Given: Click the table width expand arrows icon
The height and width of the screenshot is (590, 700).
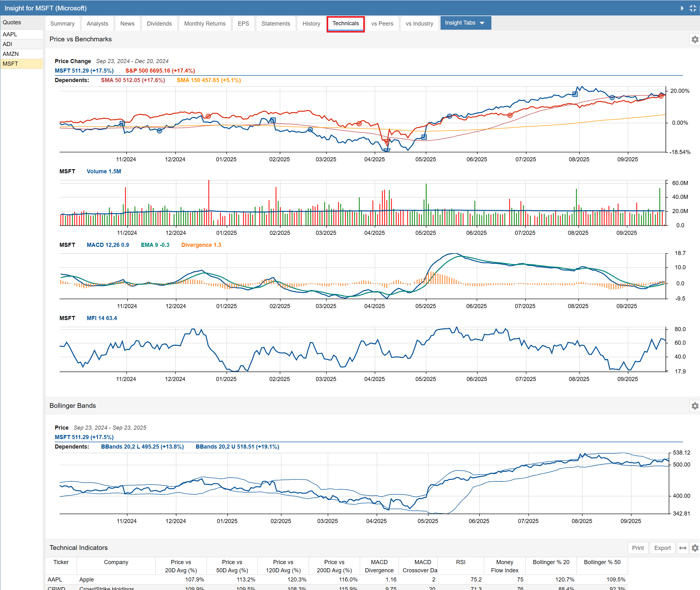Looking at the screenshot, I should pos(683,548).
